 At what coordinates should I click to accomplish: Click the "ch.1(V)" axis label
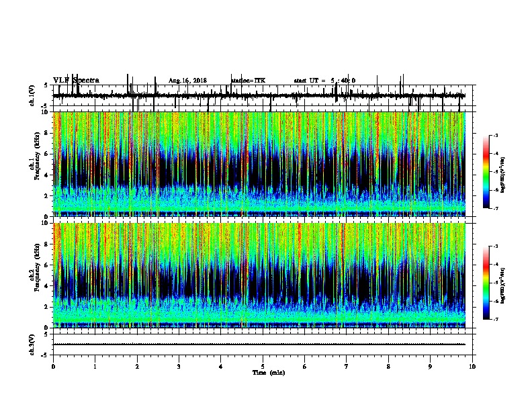(x=32, y=95)
